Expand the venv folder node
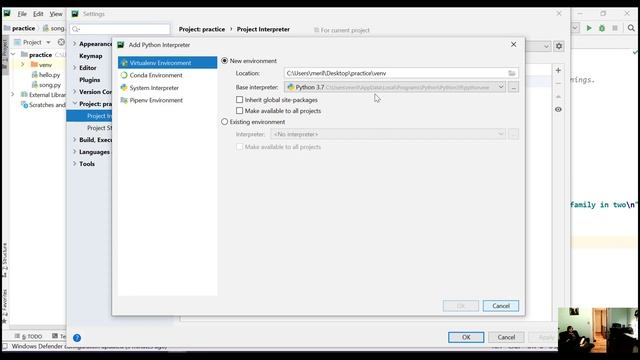 click(23, 64)
